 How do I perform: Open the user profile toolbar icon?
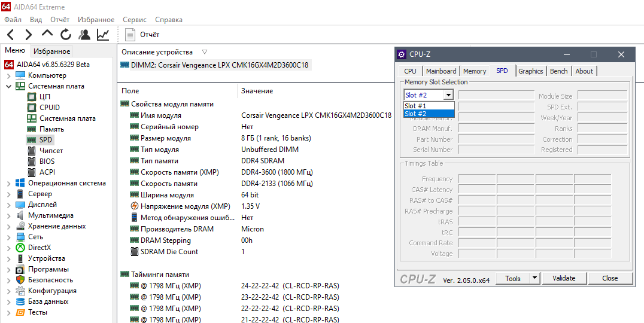[84, 35]
